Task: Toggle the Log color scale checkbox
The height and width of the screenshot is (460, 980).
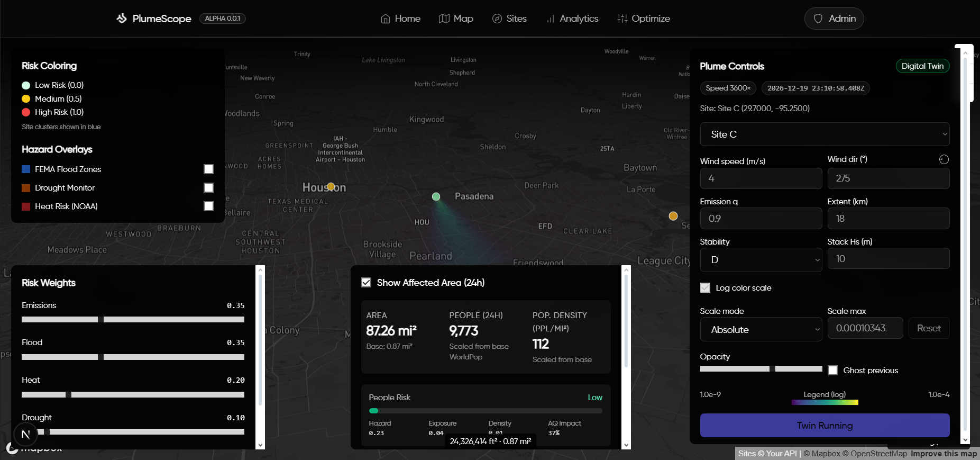Action: pyautogui.click(x=705, y=287)
